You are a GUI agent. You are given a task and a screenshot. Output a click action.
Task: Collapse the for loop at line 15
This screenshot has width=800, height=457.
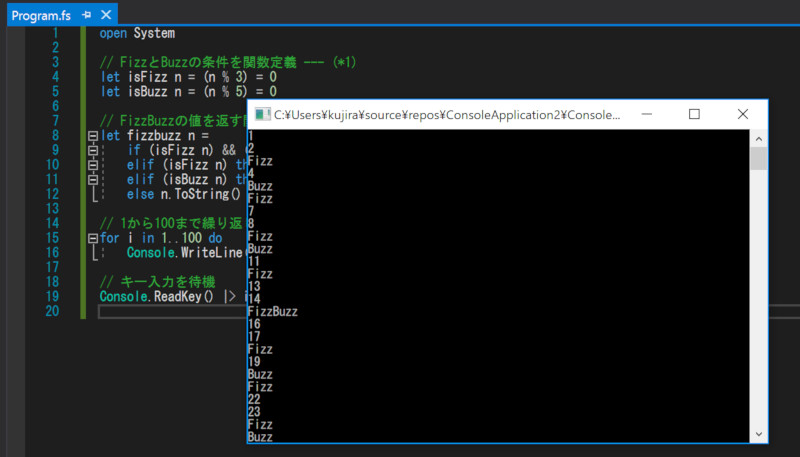point(92,238)
